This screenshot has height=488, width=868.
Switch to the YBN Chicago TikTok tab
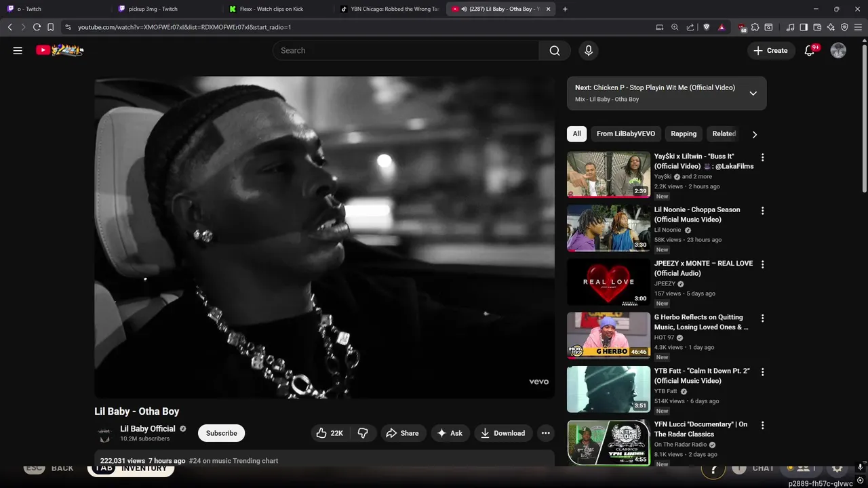pos(390,9)
